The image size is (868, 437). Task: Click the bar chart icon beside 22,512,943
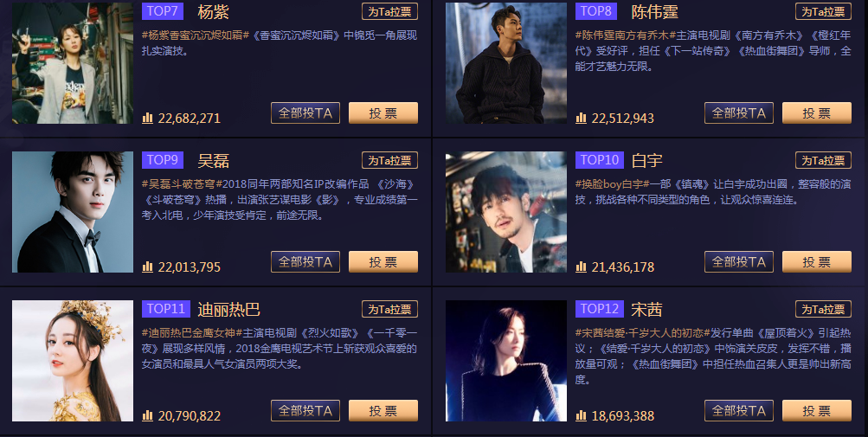(581, 118)
